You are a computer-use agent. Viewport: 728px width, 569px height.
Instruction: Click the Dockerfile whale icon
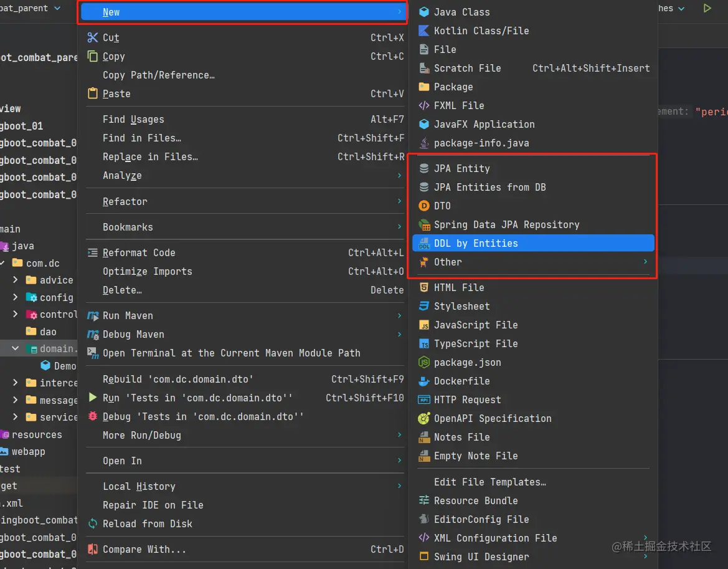pos(424,381)
